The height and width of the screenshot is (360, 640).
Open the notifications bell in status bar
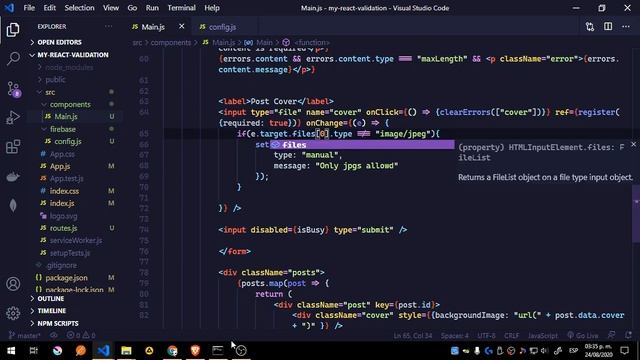point(629,336)
